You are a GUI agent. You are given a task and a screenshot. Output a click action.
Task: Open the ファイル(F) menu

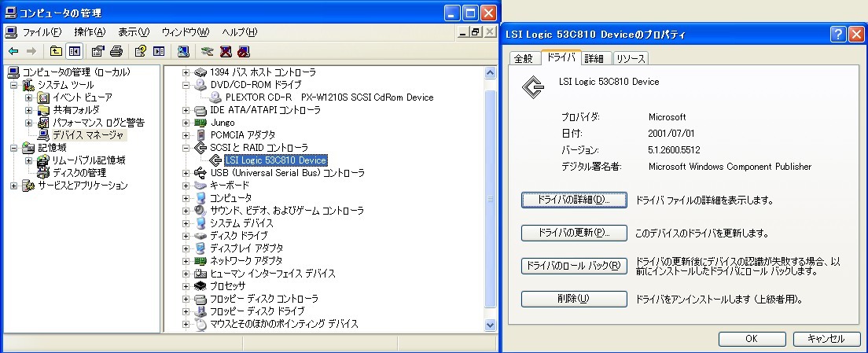pos(42,32)
